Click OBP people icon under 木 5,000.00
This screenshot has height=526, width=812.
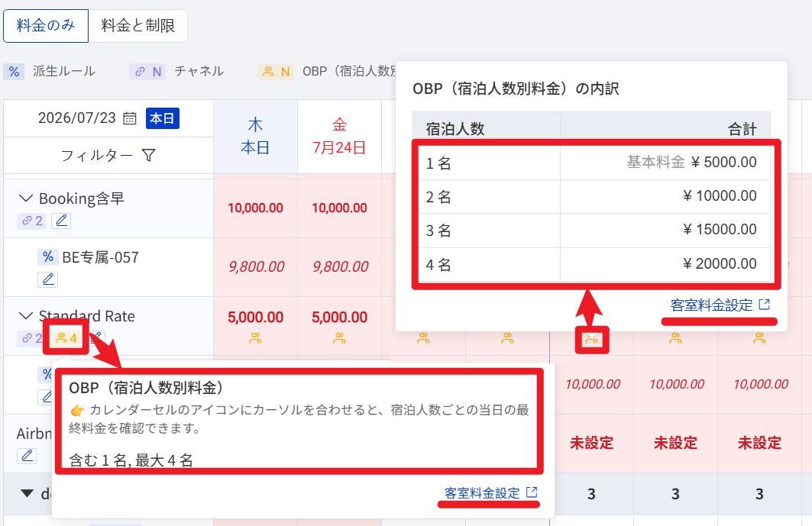[255, 339]
